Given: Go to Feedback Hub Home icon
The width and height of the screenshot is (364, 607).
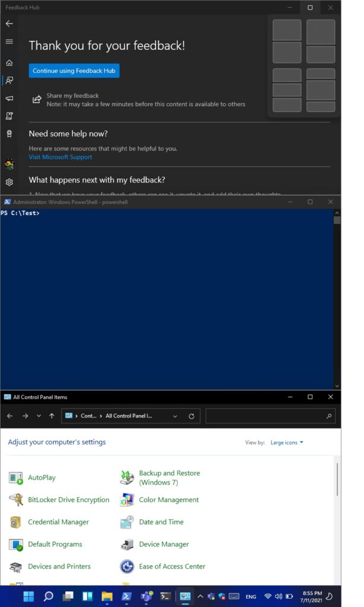Looking at the screenshot, I should (x=9, y=62).
